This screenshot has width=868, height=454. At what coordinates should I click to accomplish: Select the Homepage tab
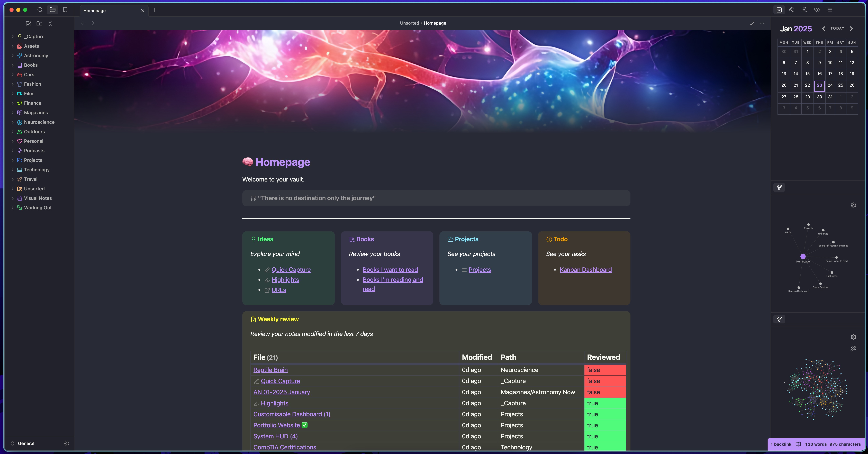point(95,11)
